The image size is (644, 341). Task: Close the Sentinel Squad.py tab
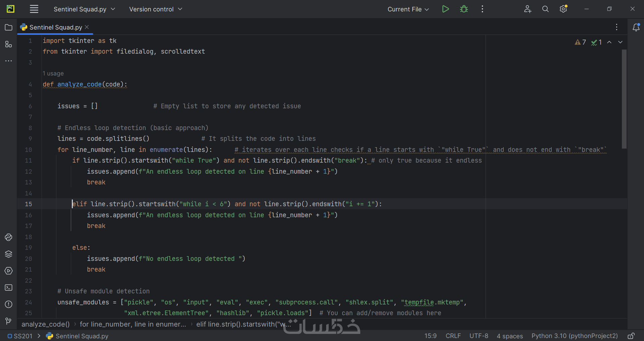tap(87, 27)
